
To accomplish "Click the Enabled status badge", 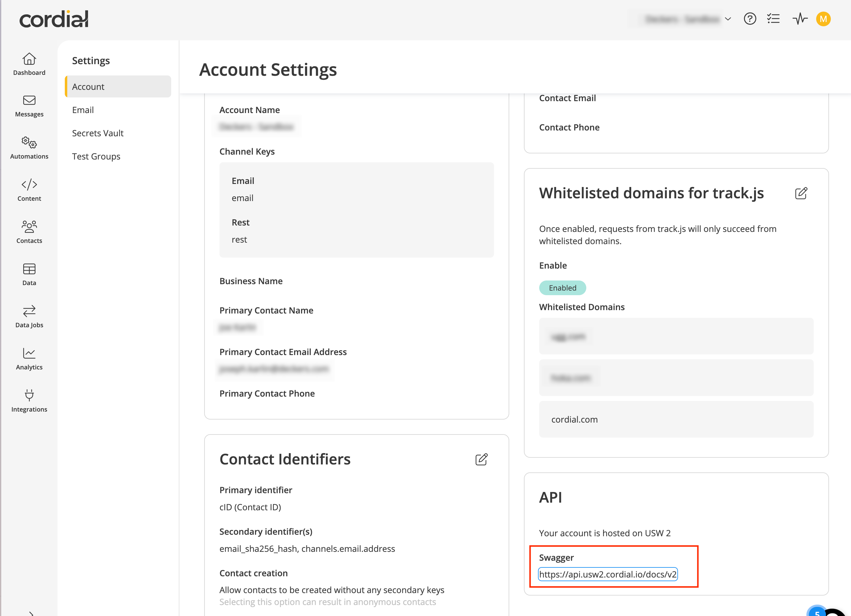I will coord(562,288).
